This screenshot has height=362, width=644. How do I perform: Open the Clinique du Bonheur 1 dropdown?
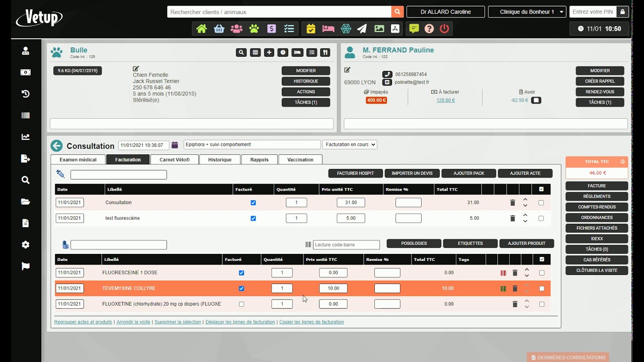tap(527, 12)
